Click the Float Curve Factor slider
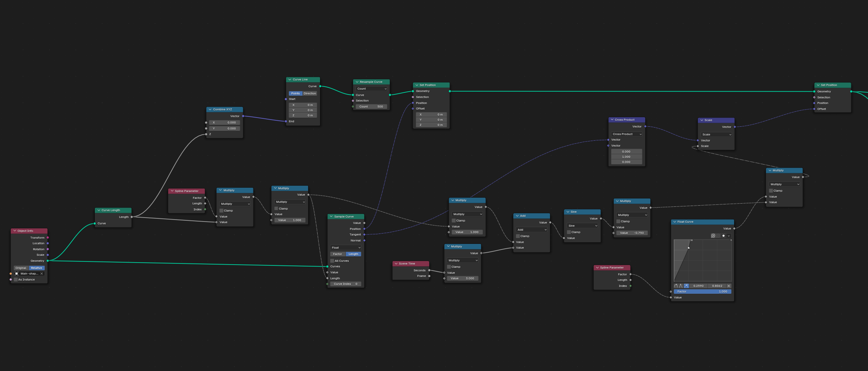The image size is (868, 371). 703,291
